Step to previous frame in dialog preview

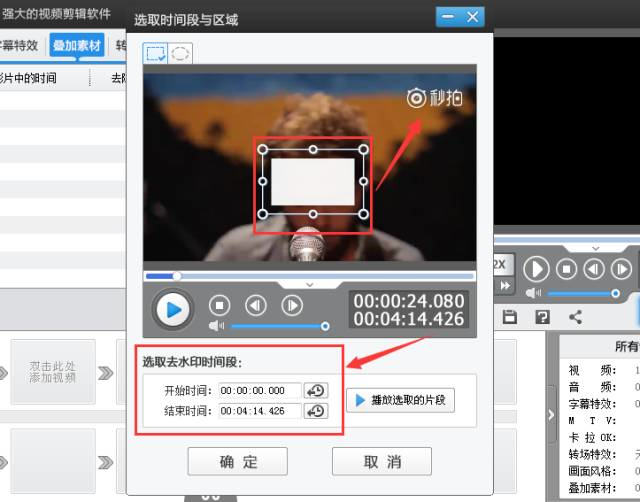(256, 305)
